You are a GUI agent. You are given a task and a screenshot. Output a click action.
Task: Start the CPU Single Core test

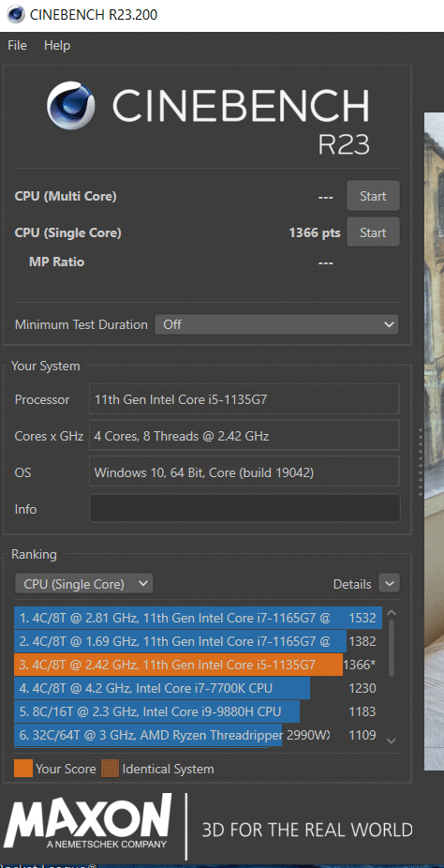coord(373,232)
